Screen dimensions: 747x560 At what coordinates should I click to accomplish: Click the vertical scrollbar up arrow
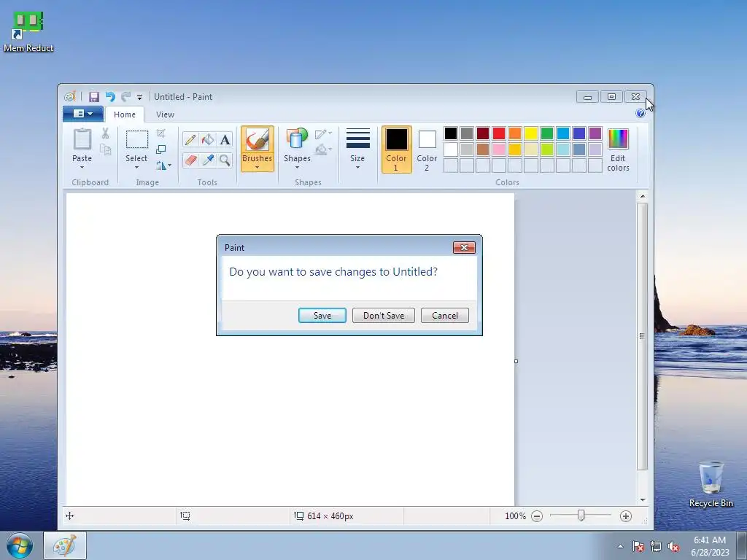643,196
